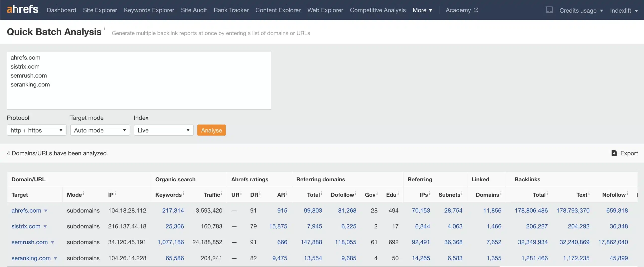
Task: Open the notifications monitor icon
Action: pos(549,10)
